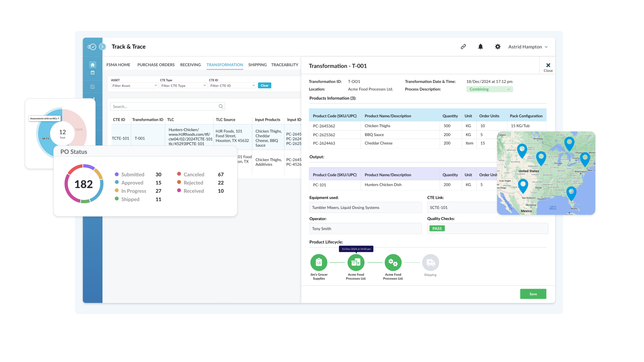
Task: Expand the Combining process description dropdown
Action: coord(489,89)
